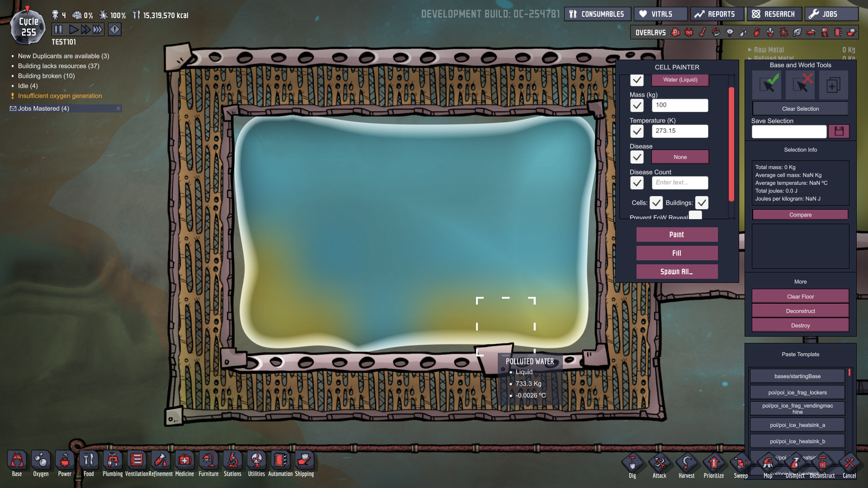Open the Research menu

tap(774, 14)
